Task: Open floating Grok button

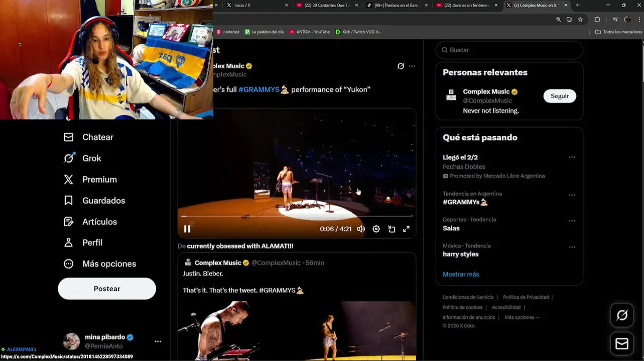Action: click(x=622, y=315)
